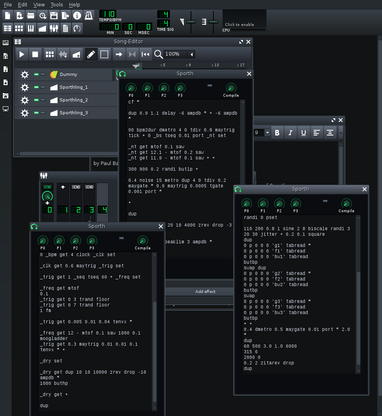Open the Piano Roll icon
Viewport: 382px width, 416px height.
[31, 28]
